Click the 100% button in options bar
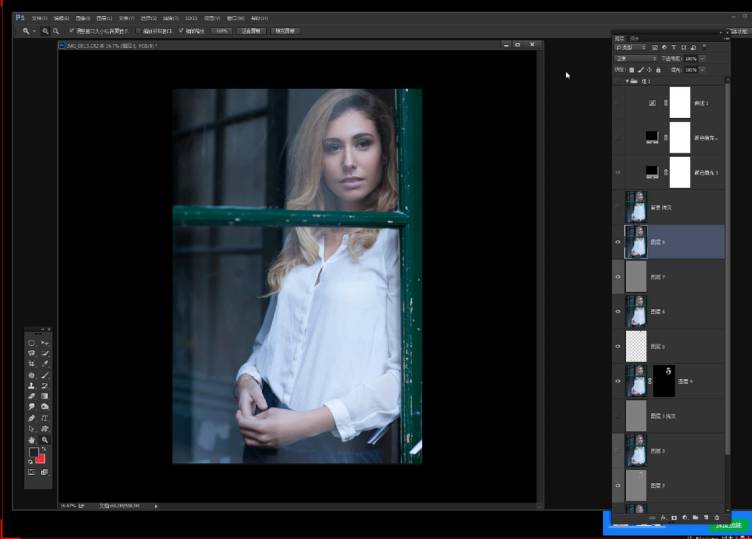 click(221, 31)
